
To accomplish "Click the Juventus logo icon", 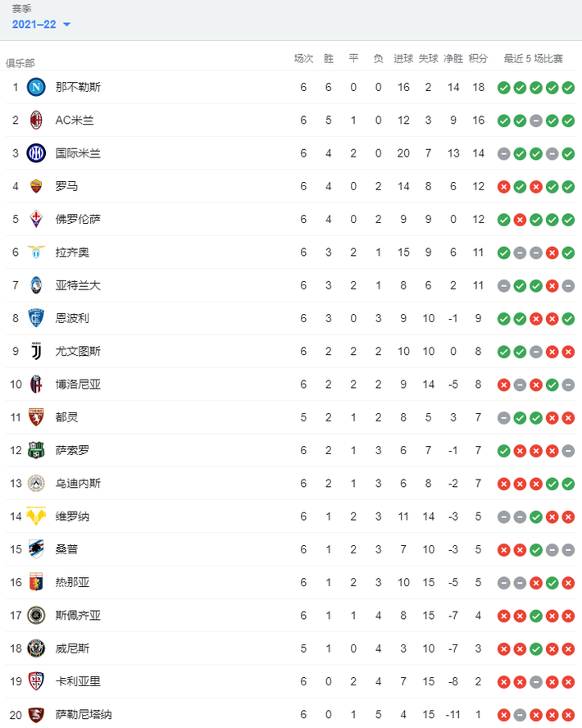I will pos(36,352).
